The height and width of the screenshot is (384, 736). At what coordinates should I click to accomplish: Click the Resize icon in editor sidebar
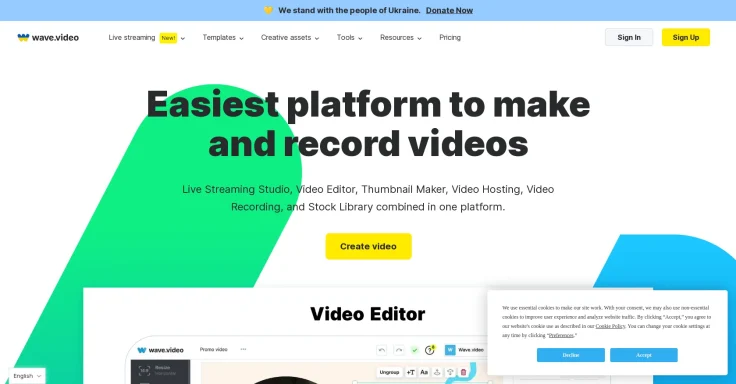click(x=144, y=370)
